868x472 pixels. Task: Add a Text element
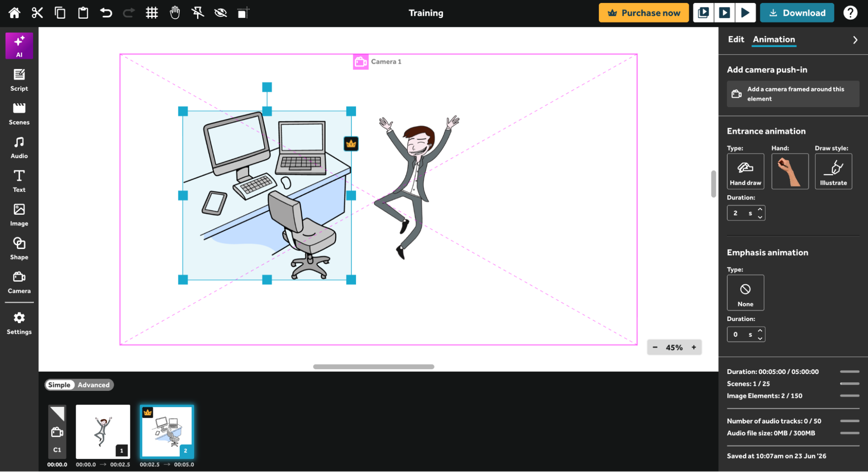(x=19, y=181)
